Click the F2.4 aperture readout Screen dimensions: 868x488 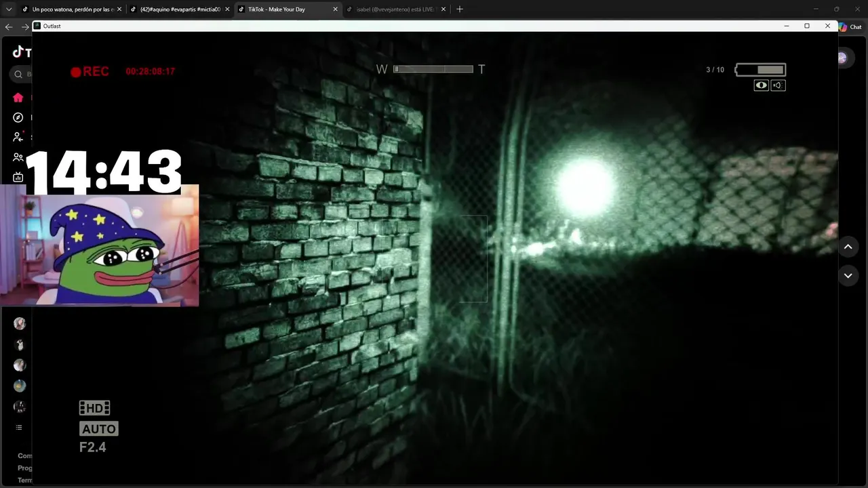pos(93,447)
